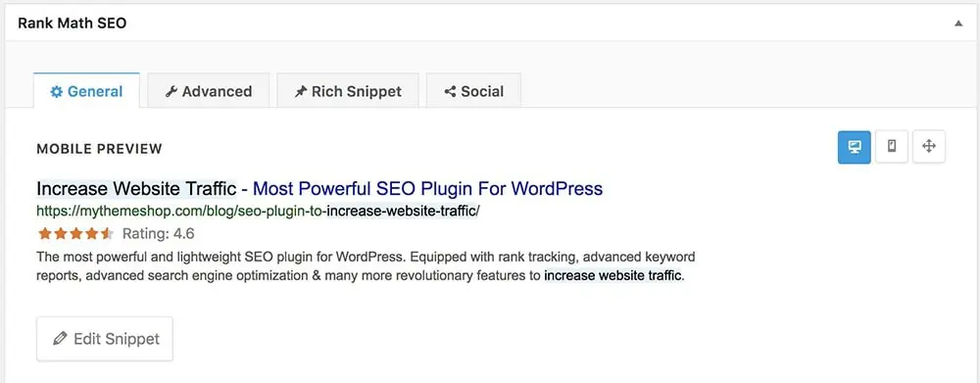980x383 pixels.
Task: Click the gear icon on the General tab
Action: point(56,92)
